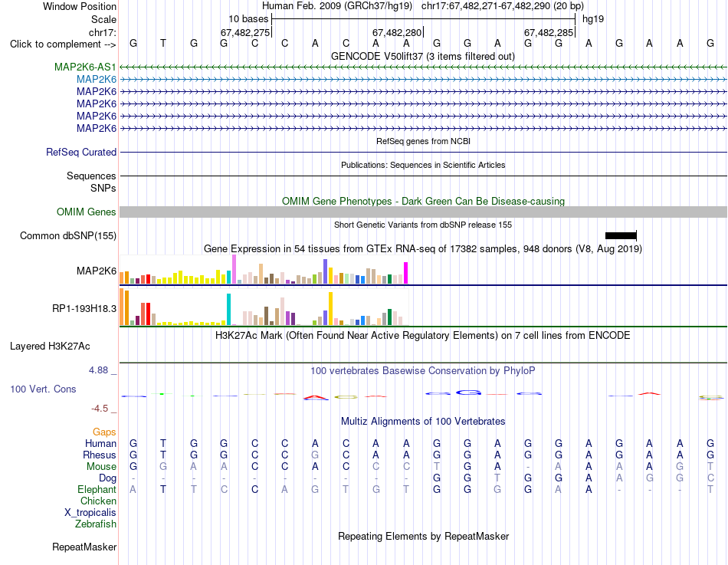The height and width of the screenshot is (565, 728).
Task: Select the Dog alignment row label
Action: [108, 478]
